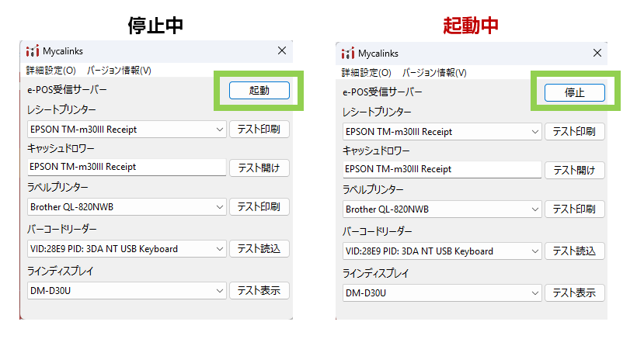Click the Mycalinks logo icon in 停止中 window

[x=32, y=51]
